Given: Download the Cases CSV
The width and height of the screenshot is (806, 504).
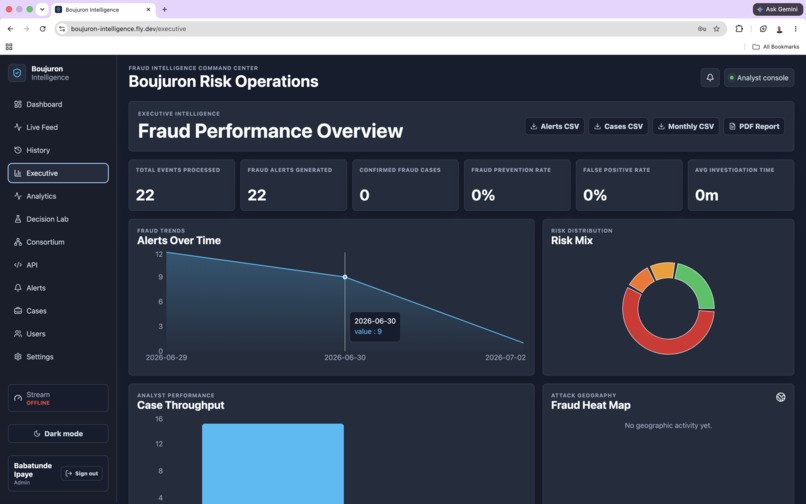Looking at the screenshot, I should (618, 127).
